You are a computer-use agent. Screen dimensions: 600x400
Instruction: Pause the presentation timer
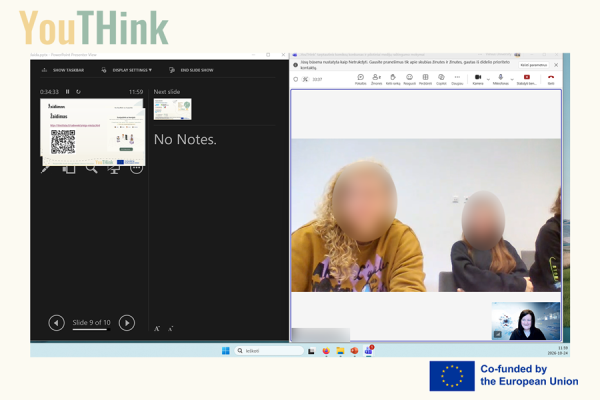point(67,91)
